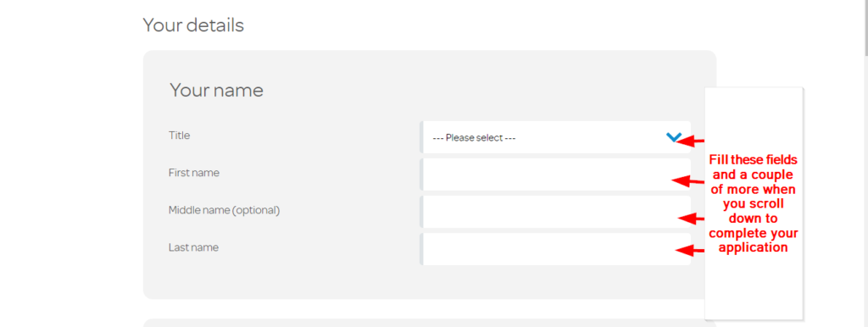The width and height of the screenshot is (868, 327).
Task: Open the Title "Please select" dropdown
Action: (x=555, y=137)
